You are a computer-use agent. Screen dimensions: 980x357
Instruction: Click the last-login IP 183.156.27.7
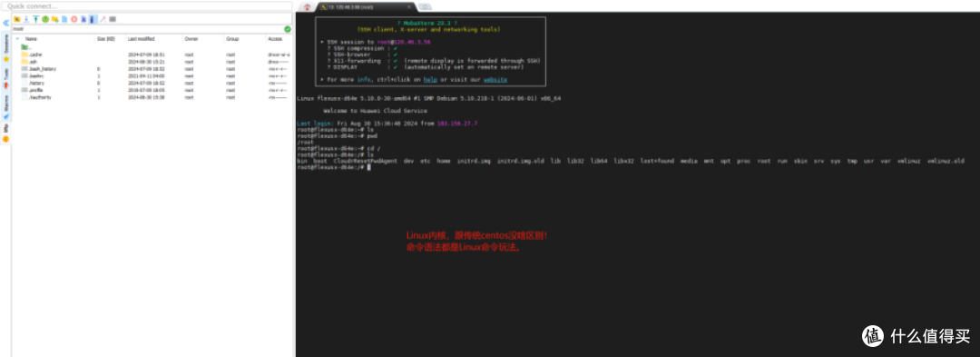[x=456, y=124]
